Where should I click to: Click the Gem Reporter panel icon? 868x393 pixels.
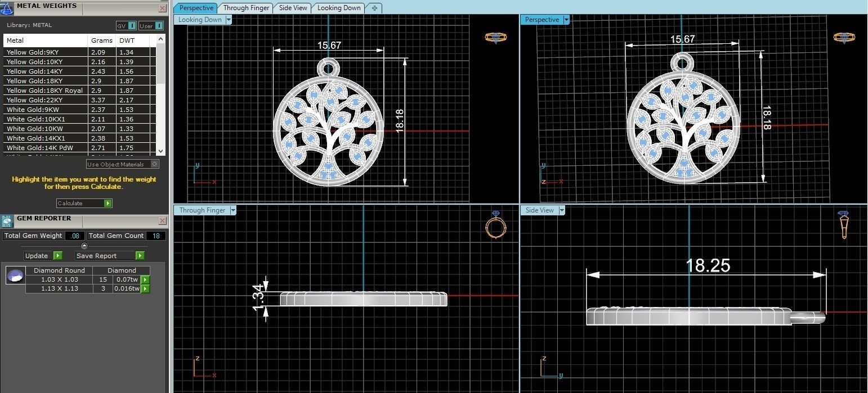pyautogui.click(x=7, y=221)
